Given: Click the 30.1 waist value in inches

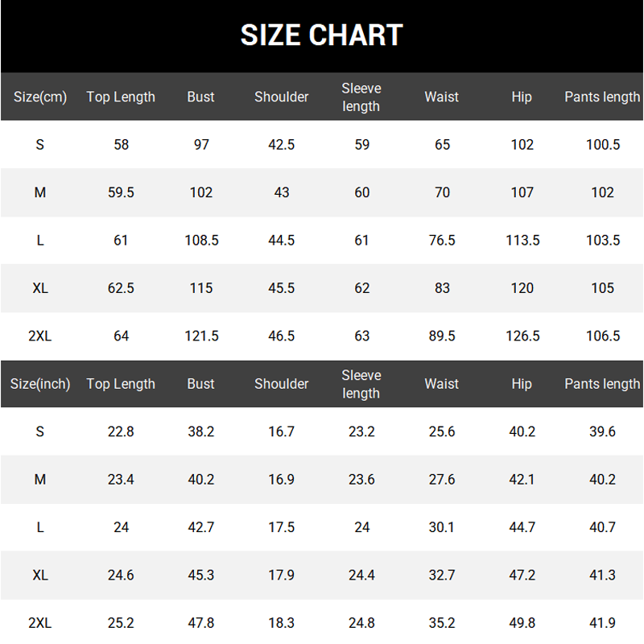Looking at the screenshot, I should pyautogui.click(x=442, y=527).
